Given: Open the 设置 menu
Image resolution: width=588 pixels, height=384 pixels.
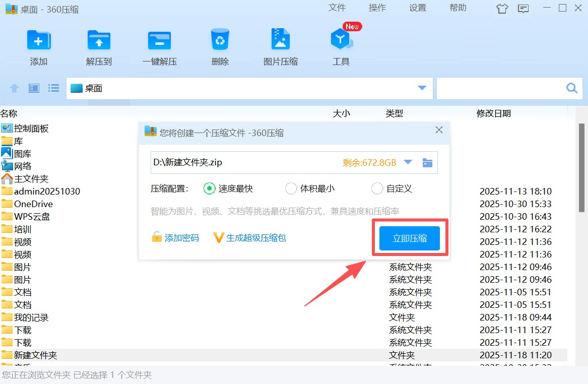Looking at the screenshot, I should pos(417,8).
